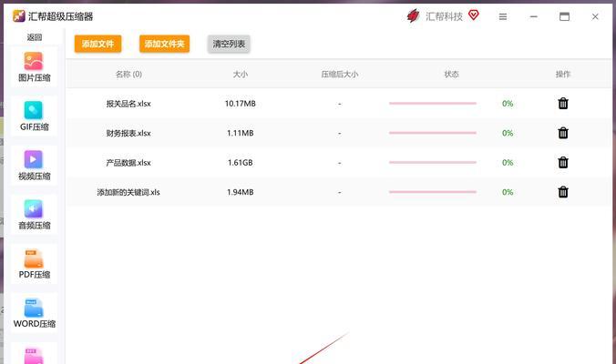Click the 名称 (0) column header
Screen dimensions: 616x364
pos(128,74)
